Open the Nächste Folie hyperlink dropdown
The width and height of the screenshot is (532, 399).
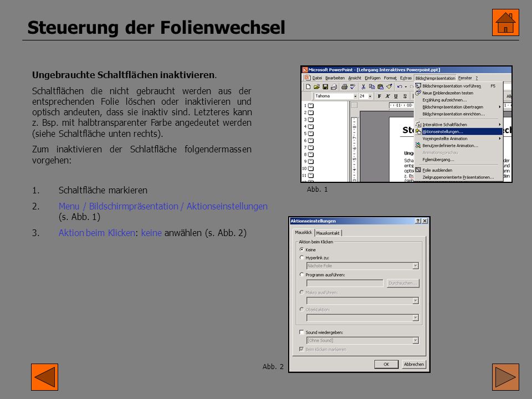(x=415, y=266)
